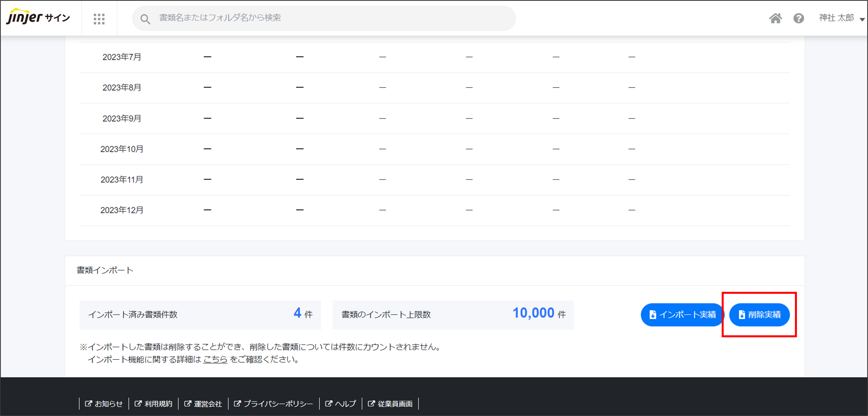Open the こちら details link

[x=215, y=359]
